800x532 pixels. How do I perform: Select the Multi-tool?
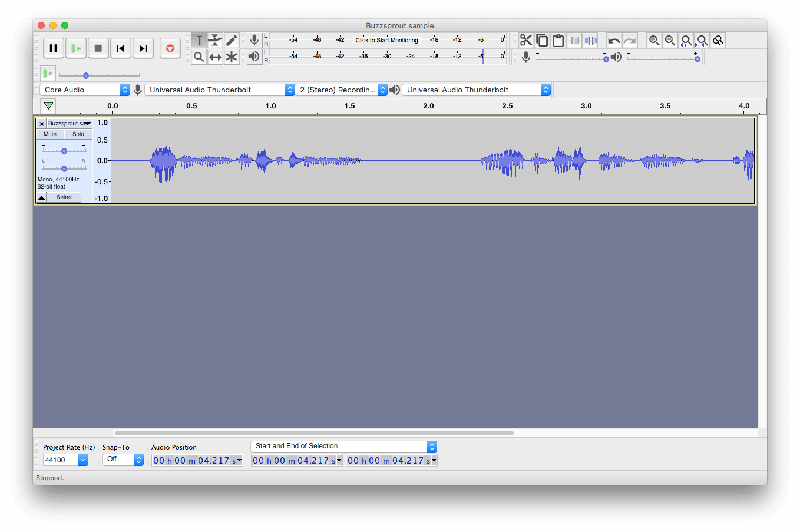pos(232,57)
